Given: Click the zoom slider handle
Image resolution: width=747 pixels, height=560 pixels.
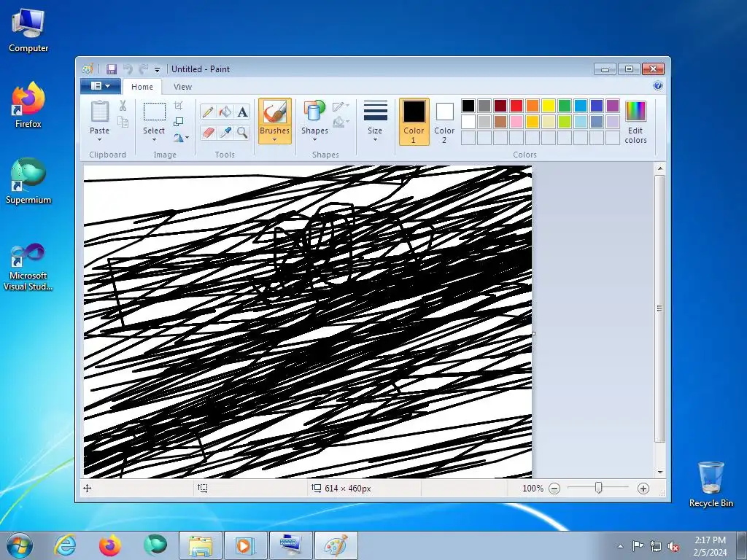Looking at the screenshot, I should (598, 488).
